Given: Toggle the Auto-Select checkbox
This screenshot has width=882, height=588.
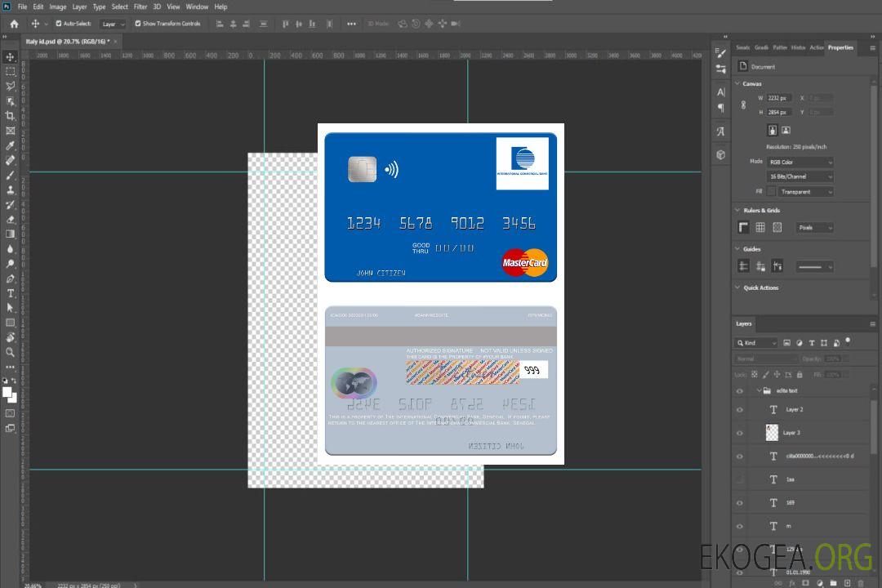Looking at the screenshot, I should [59, 24].
